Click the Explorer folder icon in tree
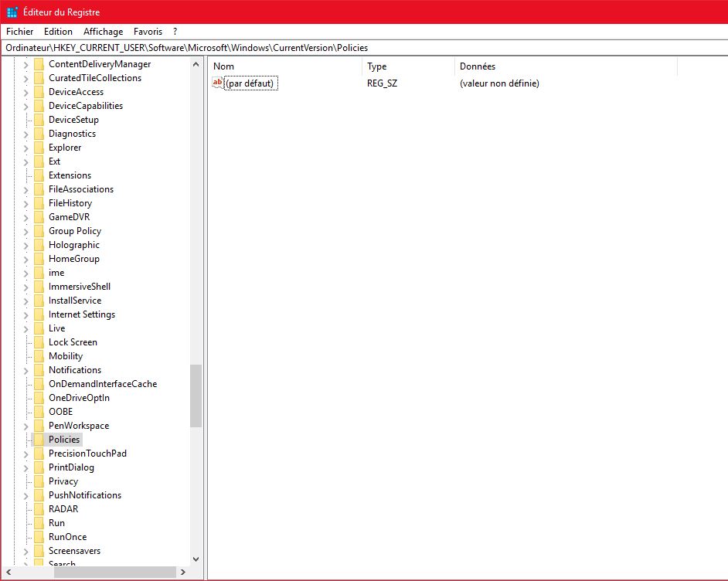The width and height of the screenshot is (728, 581). point(39,148)
